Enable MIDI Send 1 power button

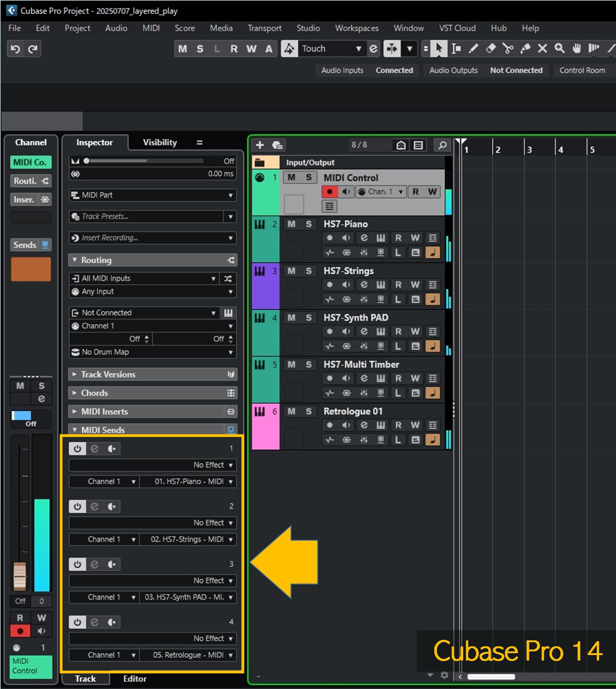click(77, 449)
